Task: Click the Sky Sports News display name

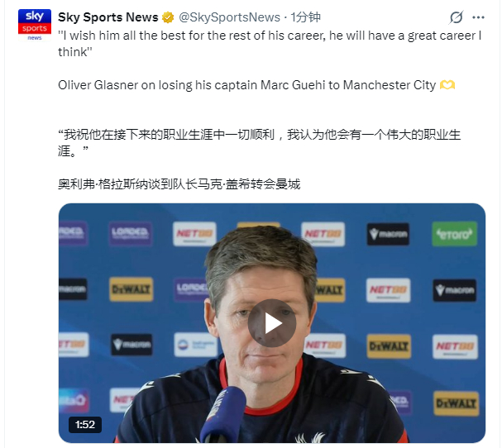Action: (108, 17)
